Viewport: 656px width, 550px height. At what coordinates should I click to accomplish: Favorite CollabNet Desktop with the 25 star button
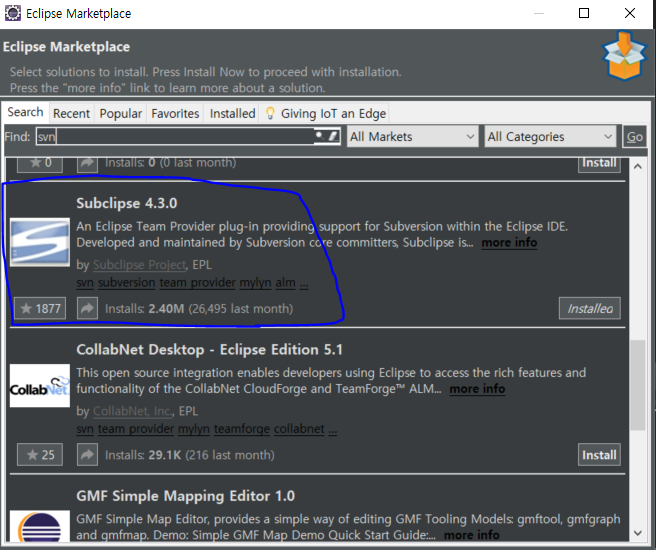pyautogui.click(x=40, y=455)
